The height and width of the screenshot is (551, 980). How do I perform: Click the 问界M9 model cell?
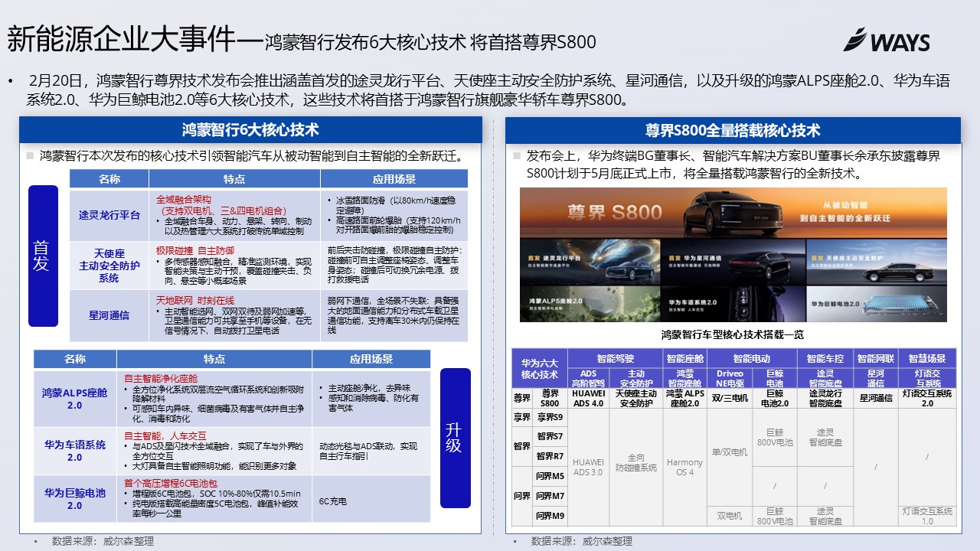(550, 515)
